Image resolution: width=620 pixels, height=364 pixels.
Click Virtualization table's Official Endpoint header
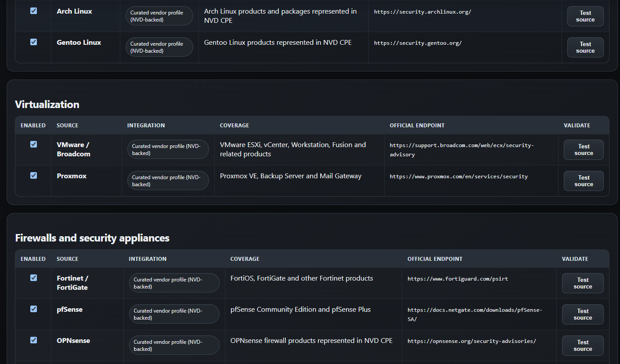click(x=417, y=126)
